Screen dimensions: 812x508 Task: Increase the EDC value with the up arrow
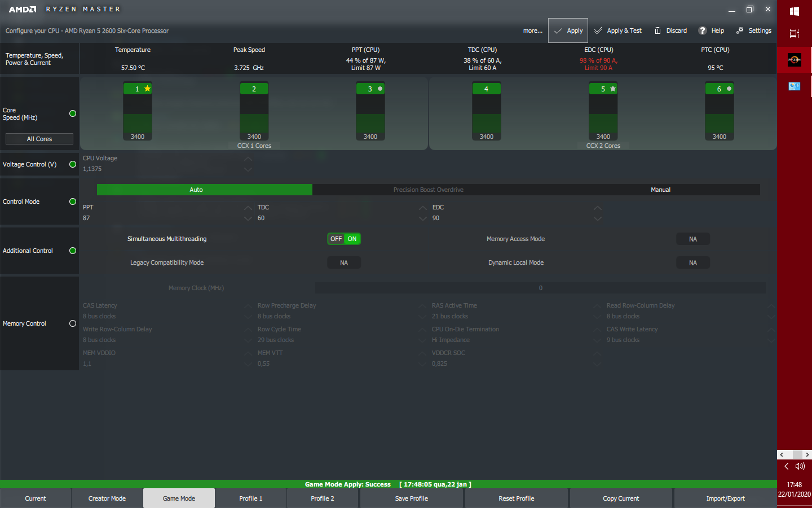[x=598, y=208]
